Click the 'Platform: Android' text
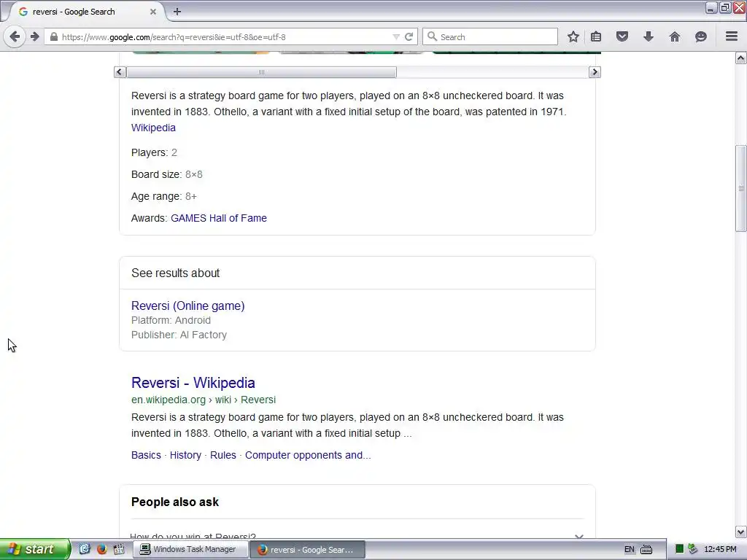Viewport: 747px width, 560px height. pyautogui.click(x=171, y=321)
